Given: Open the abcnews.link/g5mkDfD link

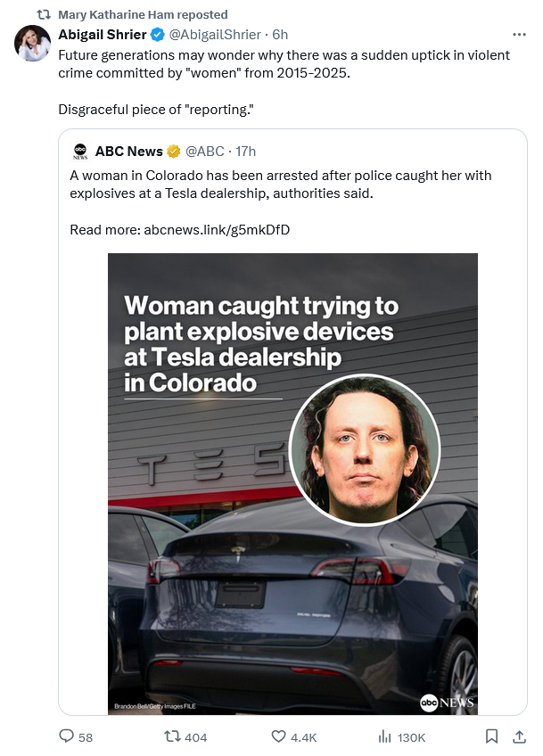Looking at the screenshot, I should point(217,230).
